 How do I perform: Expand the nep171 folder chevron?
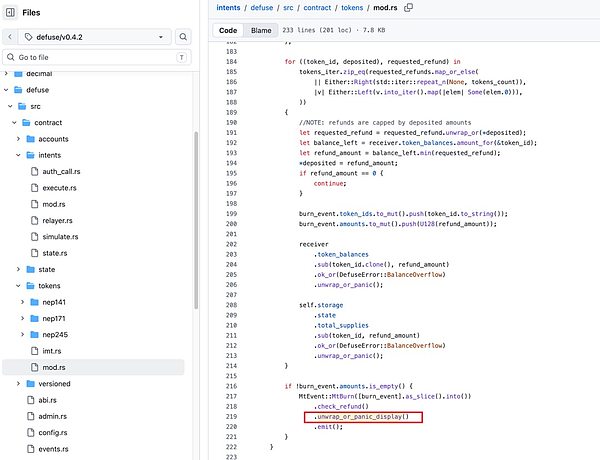pyautogui.click(x=23, y=318)
